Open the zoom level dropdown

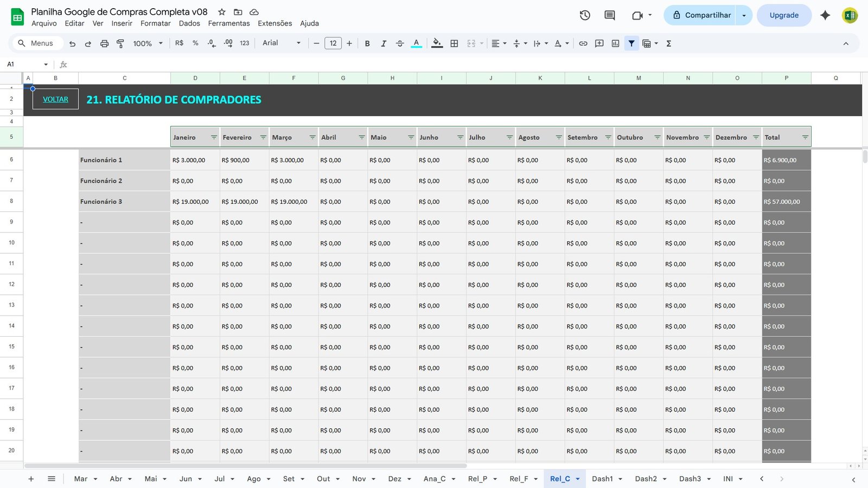tap(145, 43)
